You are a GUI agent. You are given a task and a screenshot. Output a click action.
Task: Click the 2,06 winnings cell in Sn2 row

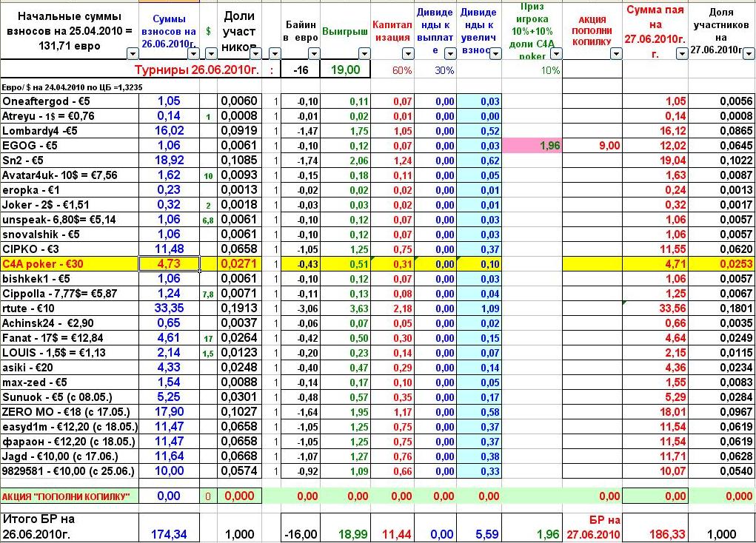point(346,161)
